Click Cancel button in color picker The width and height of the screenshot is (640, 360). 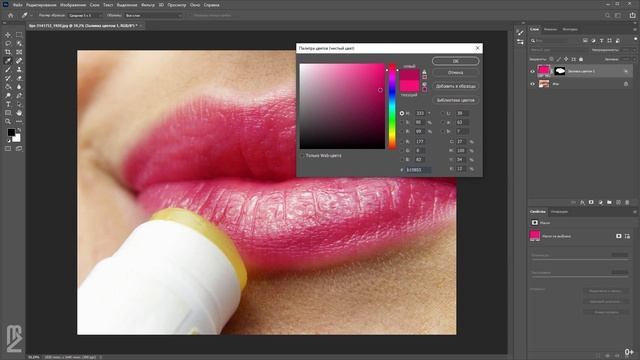point(456,73)
